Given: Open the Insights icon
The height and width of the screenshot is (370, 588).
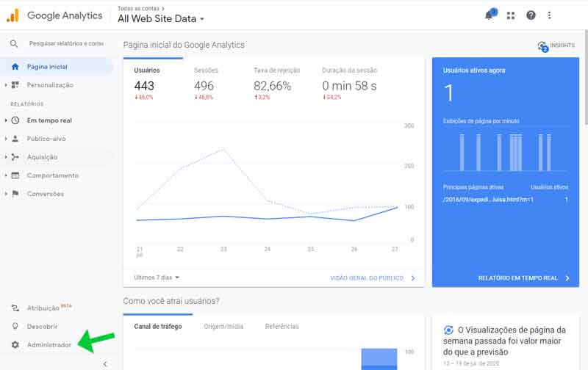Looking at the screenshot, I should (x=542, y=46).
